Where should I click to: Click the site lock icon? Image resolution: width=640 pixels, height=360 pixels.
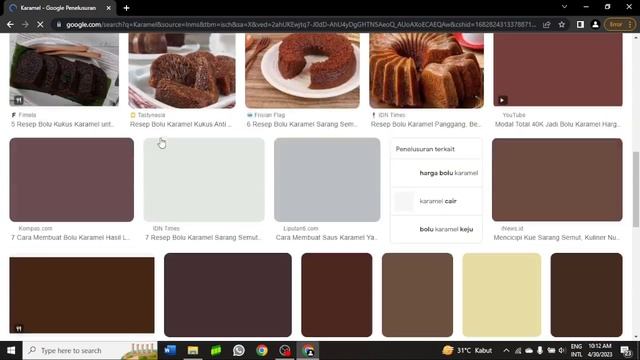[x=59, y=24]
